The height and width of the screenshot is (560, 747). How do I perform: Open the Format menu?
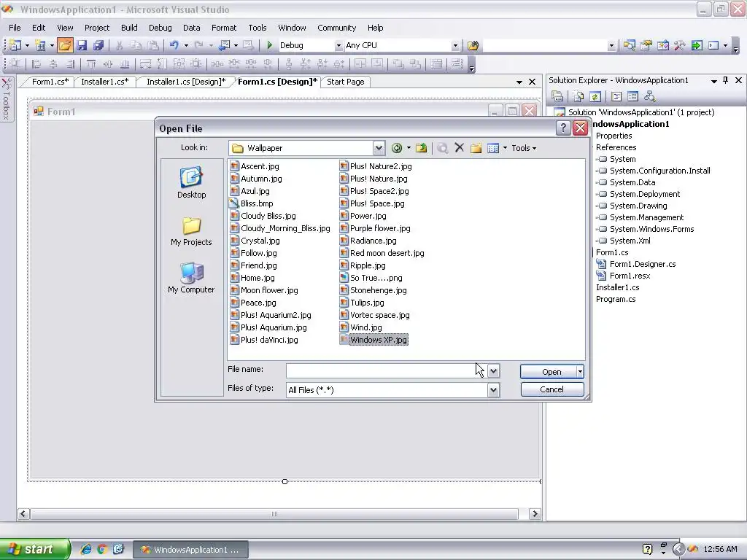pos(224,28)
